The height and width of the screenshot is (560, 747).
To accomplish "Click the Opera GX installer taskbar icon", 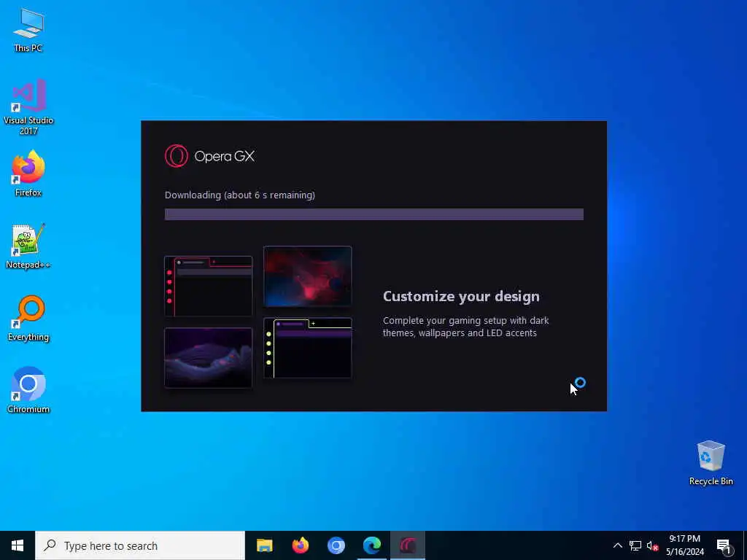I will [408, 545].
